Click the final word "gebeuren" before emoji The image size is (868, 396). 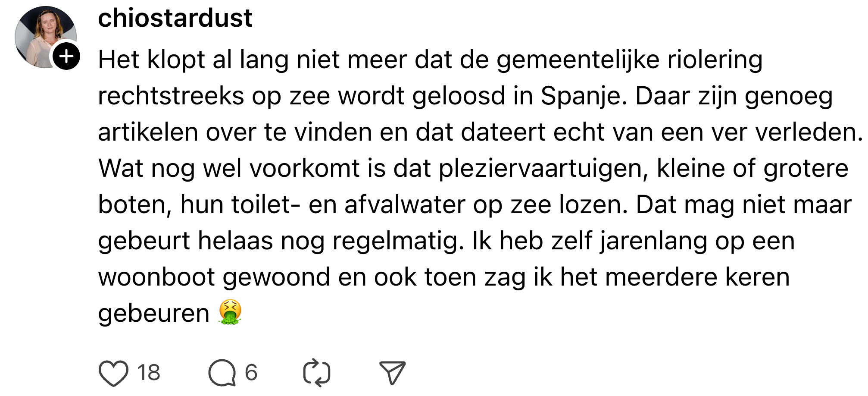coord(153,313)
